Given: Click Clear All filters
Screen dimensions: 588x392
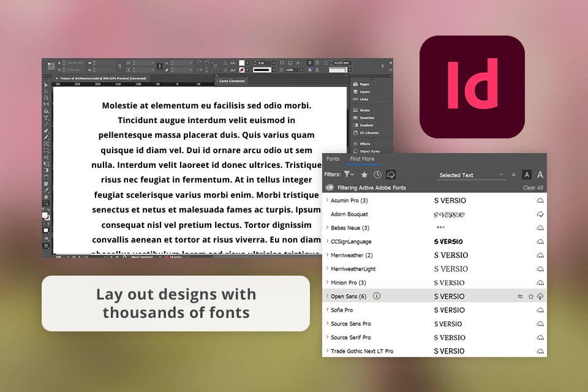Looking at the screenshot, I should click(x=533, y=187).
